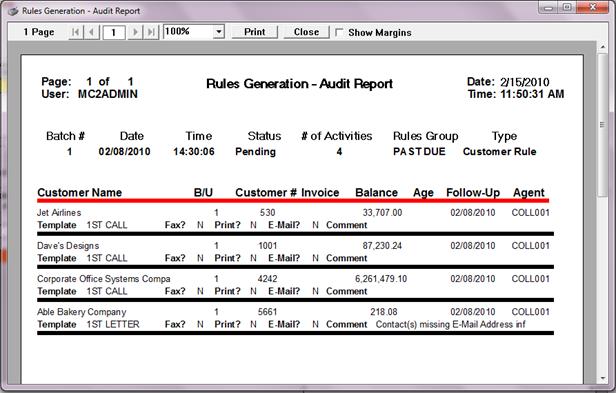The image size is (616, 393).
Task: Click balance 87,230.24
Action: pos(382,246)
